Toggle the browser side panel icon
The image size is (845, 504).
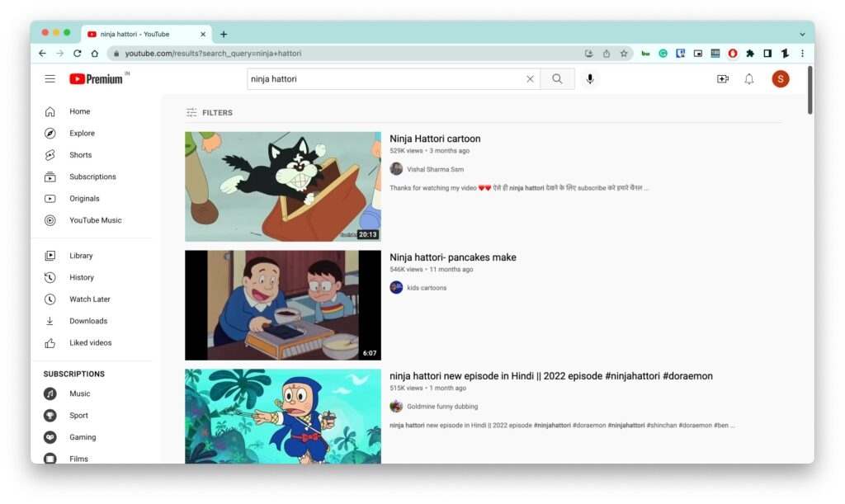(767, 54)
